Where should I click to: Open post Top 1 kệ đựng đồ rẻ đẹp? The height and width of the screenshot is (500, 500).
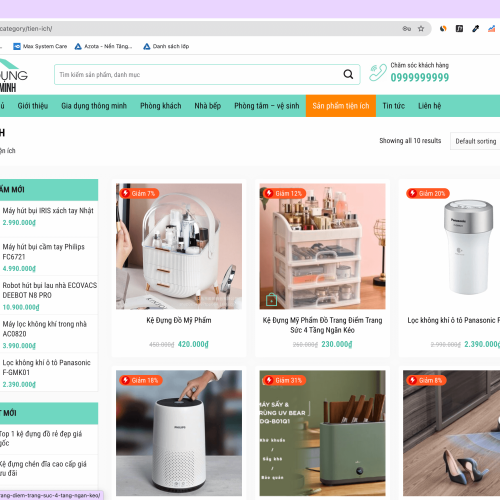pyautogui.click(x=41, y=438)
